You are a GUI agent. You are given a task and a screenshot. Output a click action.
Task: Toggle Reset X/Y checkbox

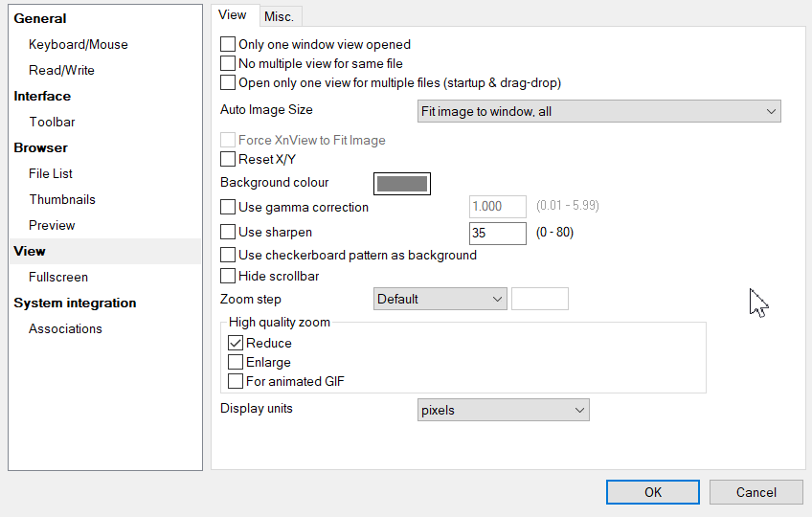point(228,159)
